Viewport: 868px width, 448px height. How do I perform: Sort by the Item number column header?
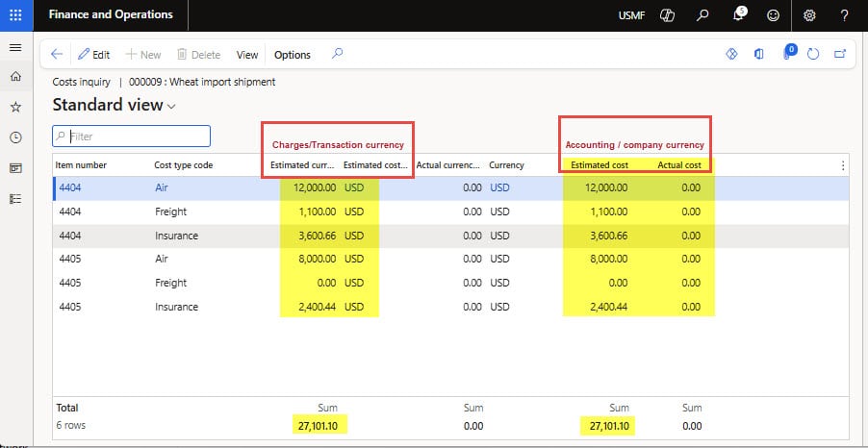(x=80, y=165)
